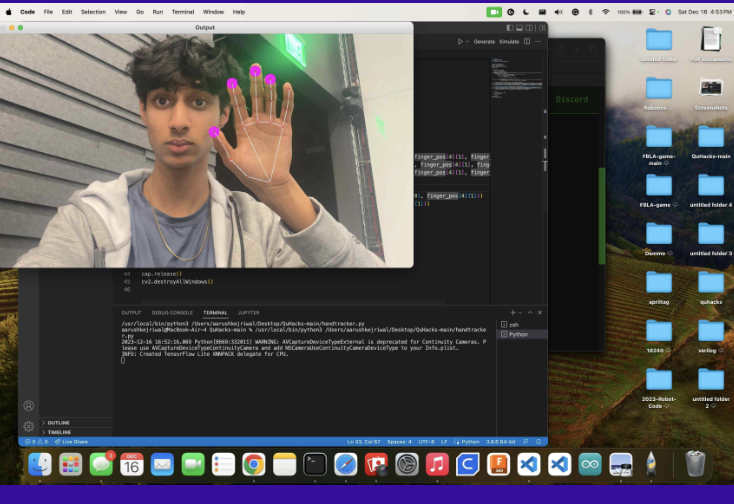Open the Wi-Fi menu bar icon
The height and width of the screenshot is (504, 734).
click(x=606, y=12)
